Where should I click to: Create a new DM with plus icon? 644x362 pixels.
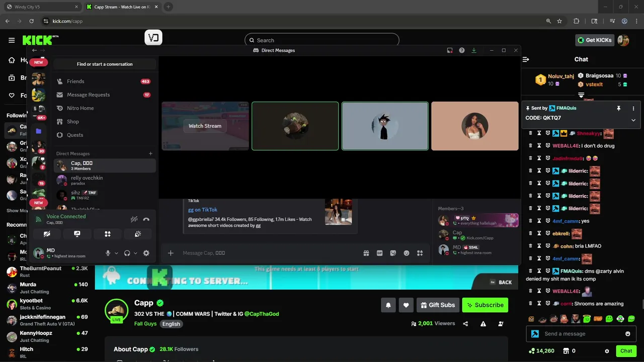point(150,154)
